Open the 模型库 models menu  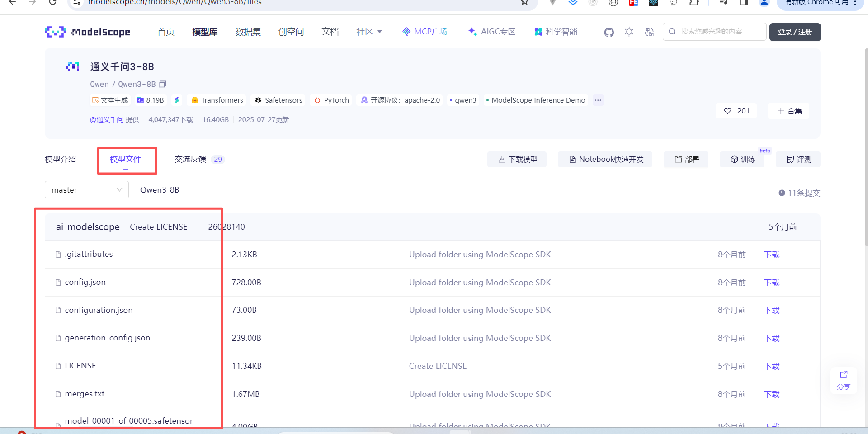pos(205,32)
